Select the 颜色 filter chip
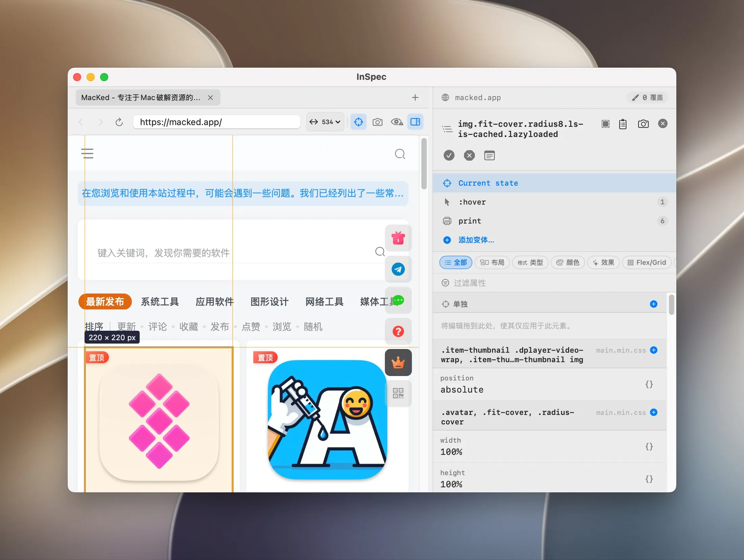 tap(568, 262)
